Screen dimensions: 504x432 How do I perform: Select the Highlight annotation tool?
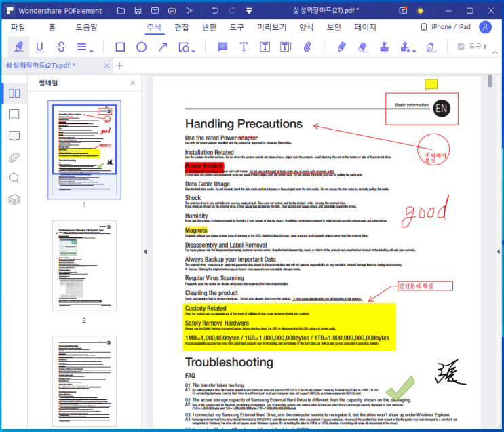pos(18,47)
